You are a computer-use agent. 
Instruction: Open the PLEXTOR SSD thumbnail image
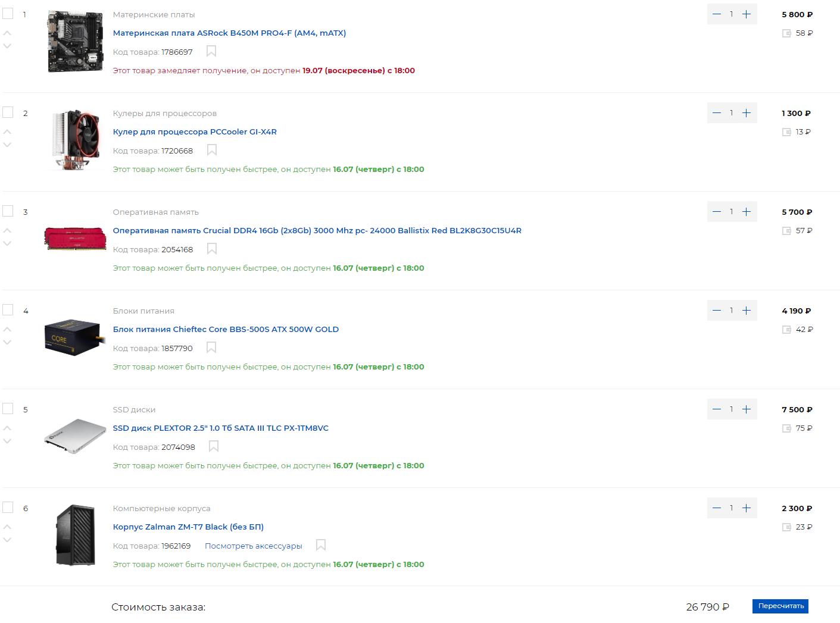click(75, 436)
